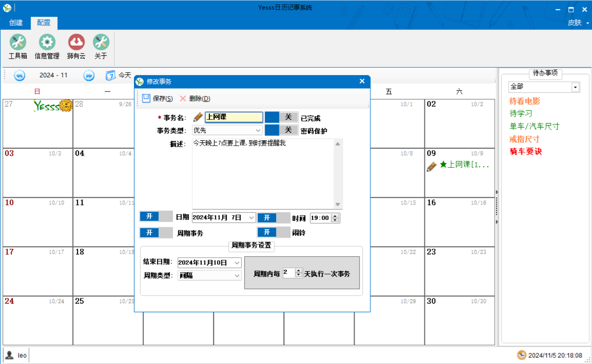This screenshot has width=592, height=364.
Task: Open the 皮肤 skin menu
Action: pyautogui.click(x=578, y=23)
